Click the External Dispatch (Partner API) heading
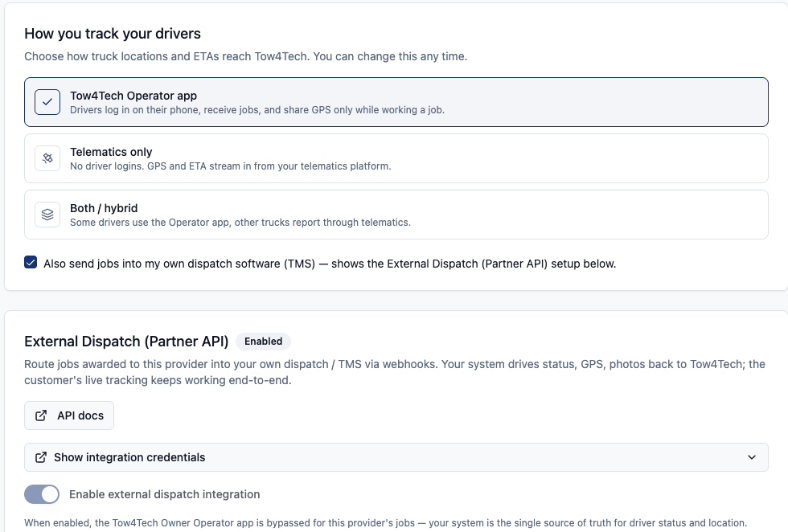This screenshot has width=788, height=532. click(x=126, y=341)
